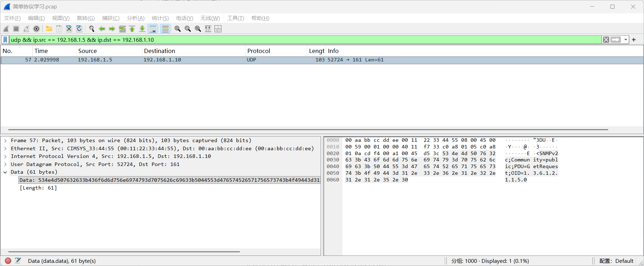The width and height of the screenshot is (644, 266).
Task: Open the display filter history dropdown
Action: [626, 40]
